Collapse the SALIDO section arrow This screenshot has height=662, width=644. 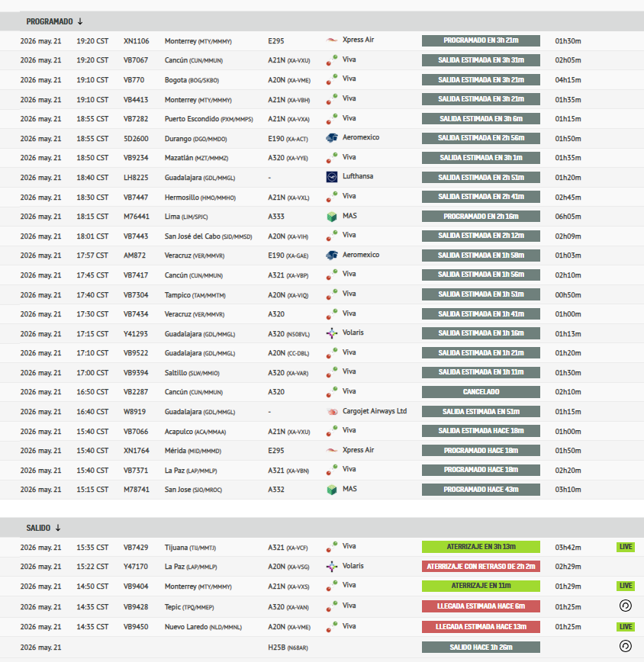[x=58, y=528]
